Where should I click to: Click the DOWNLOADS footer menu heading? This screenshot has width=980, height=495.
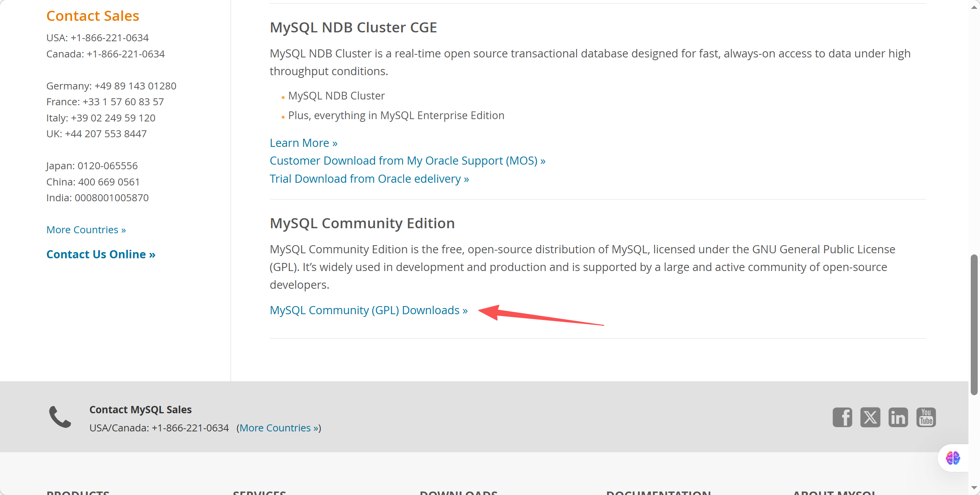tap(458, 492)
